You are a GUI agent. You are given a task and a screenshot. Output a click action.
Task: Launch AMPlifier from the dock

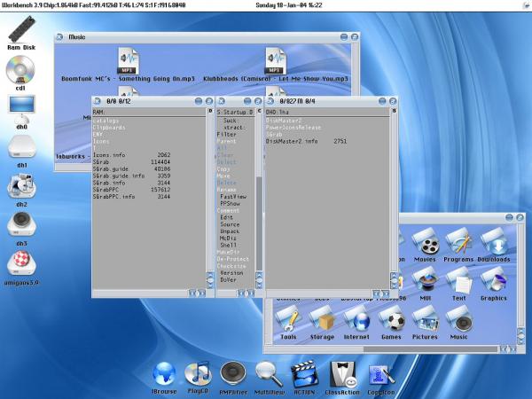point(233,374)
